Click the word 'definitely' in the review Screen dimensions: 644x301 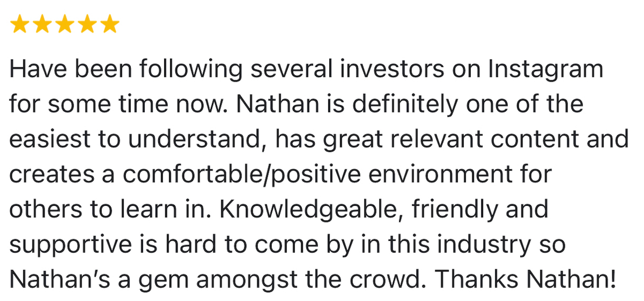404,104
